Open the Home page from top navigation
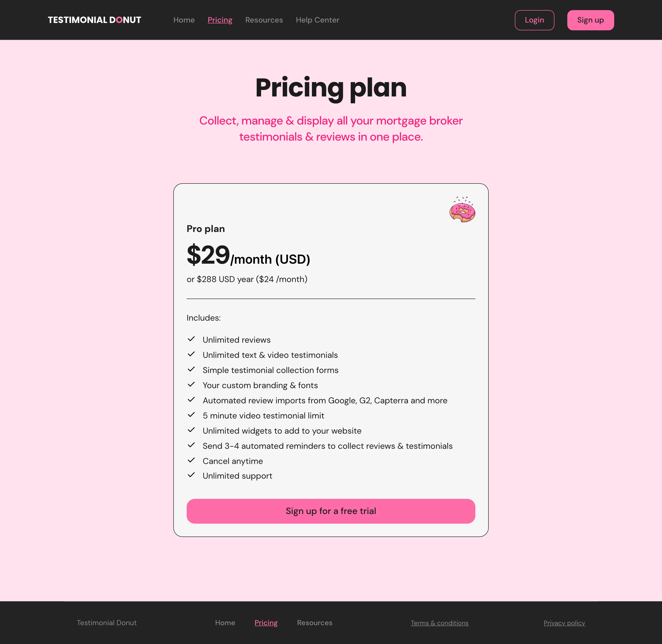This screenshot has height=644, width=662. [x=184, y=20]
